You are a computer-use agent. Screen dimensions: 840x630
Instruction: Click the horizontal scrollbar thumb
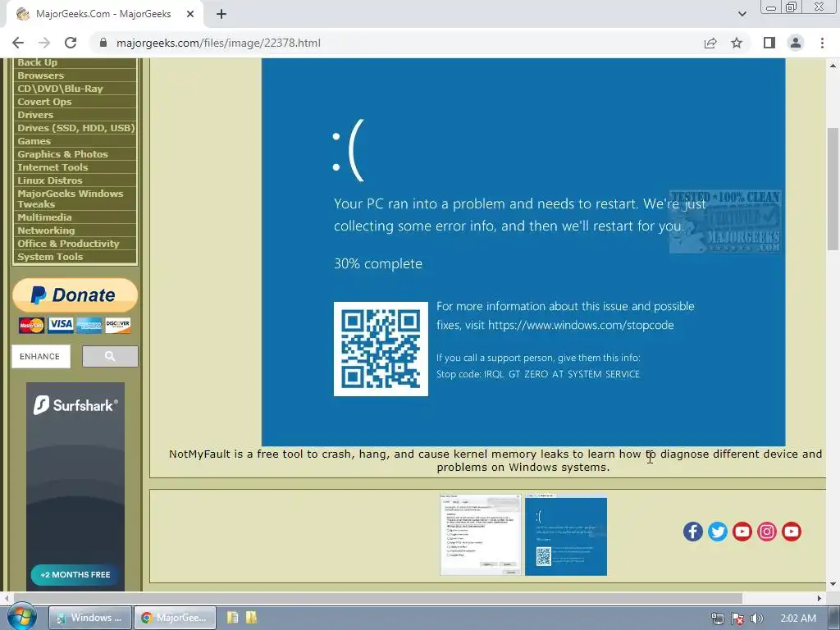(377, 598)
